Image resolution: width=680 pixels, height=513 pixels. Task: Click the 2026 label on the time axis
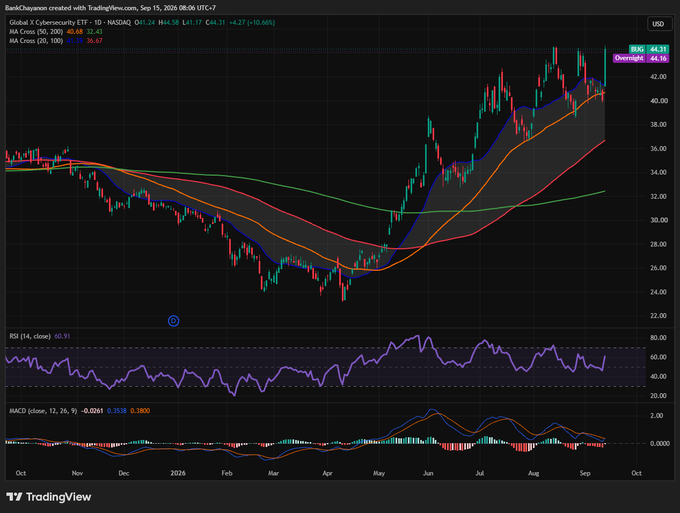coord(178,473)
